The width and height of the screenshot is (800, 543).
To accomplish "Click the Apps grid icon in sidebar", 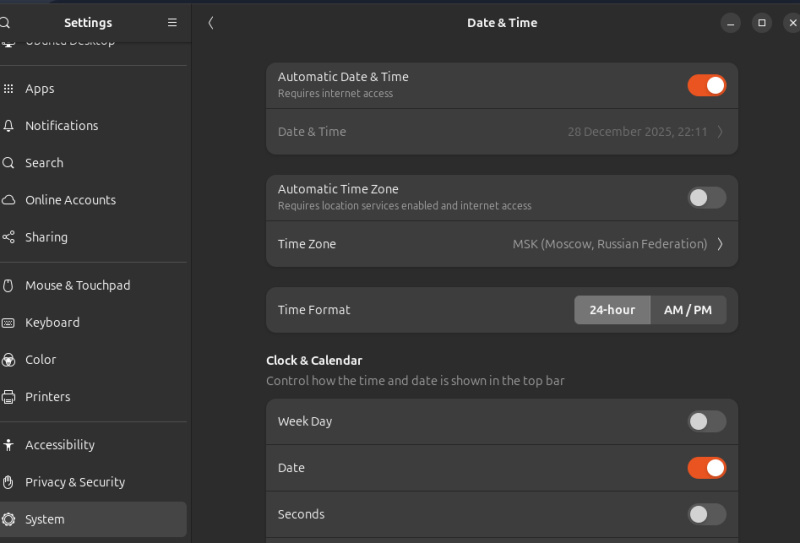I will coord(9,89).
